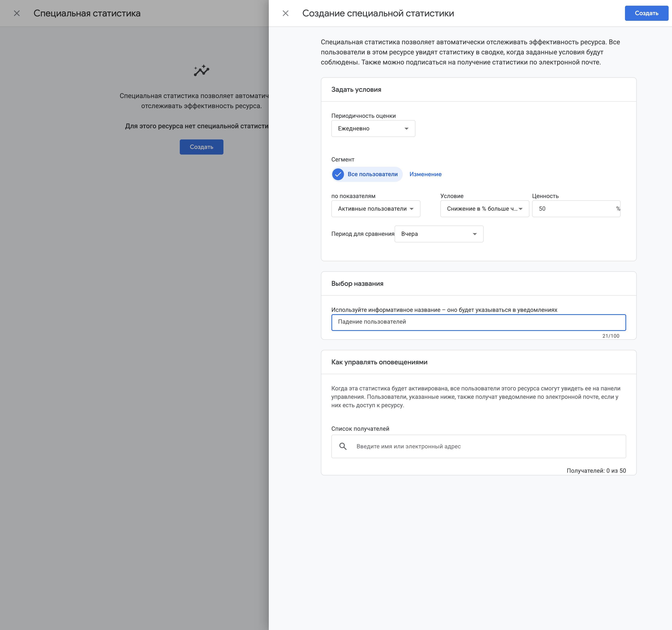The height and width of the screenshot is (630, 672).
Task: Click the Изменение segment link
Action: pyautogui.click(x=425, y=174)
